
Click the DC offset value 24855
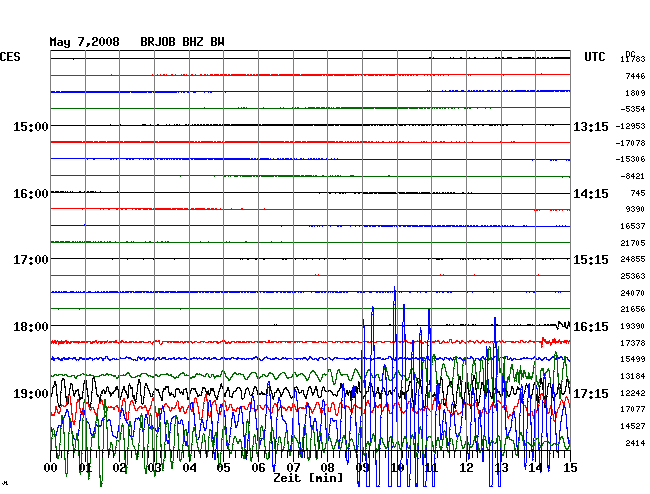coord(633,259)
